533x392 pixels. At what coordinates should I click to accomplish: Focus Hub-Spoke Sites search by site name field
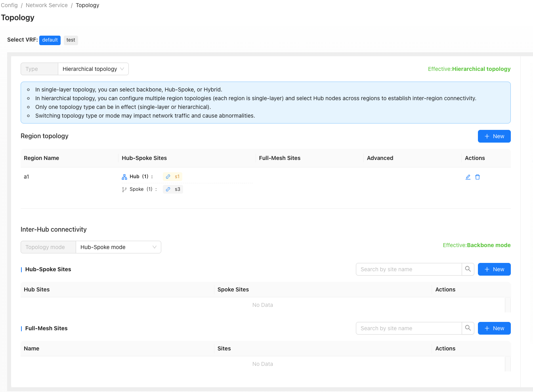click(x=409, y=269)
